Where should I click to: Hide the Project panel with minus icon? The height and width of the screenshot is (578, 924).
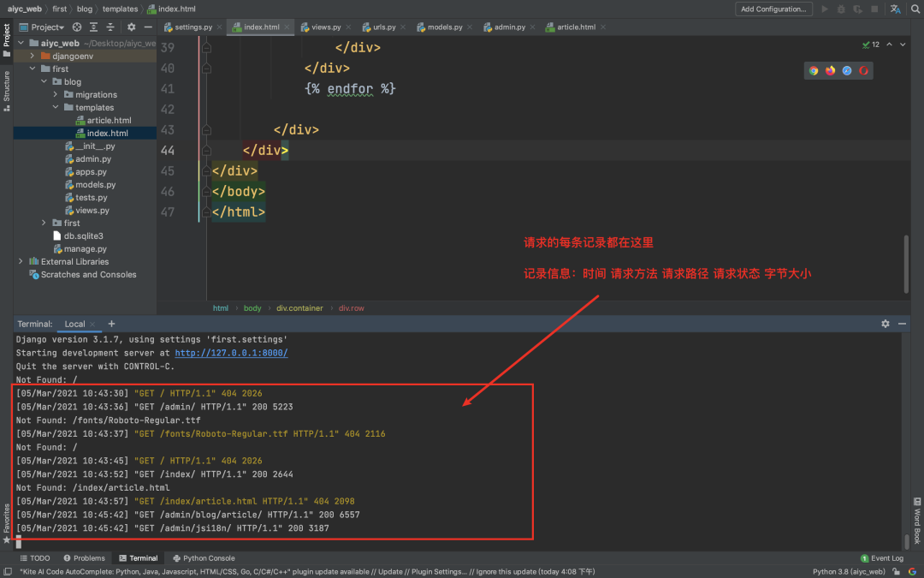pyautogui.click(x=148, y=27)
